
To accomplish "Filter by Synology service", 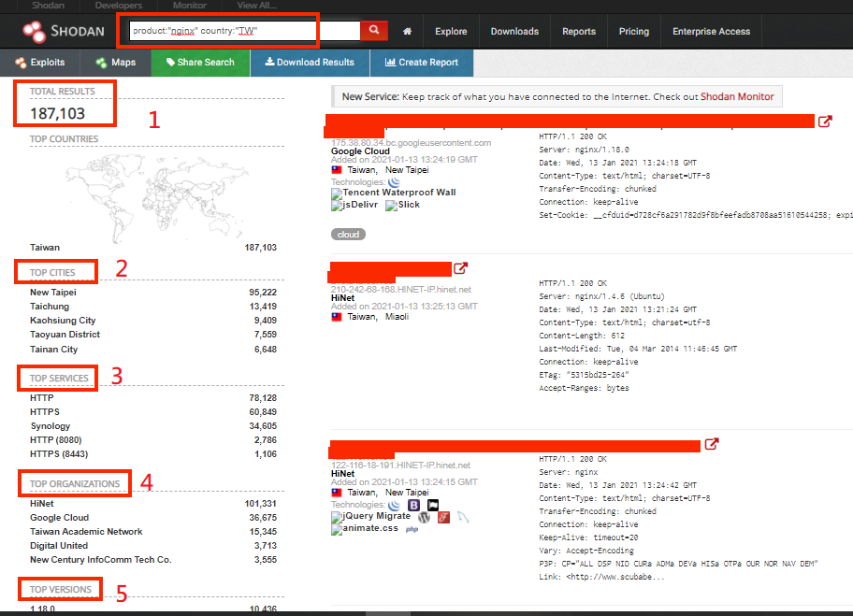I will click(51, 426).
